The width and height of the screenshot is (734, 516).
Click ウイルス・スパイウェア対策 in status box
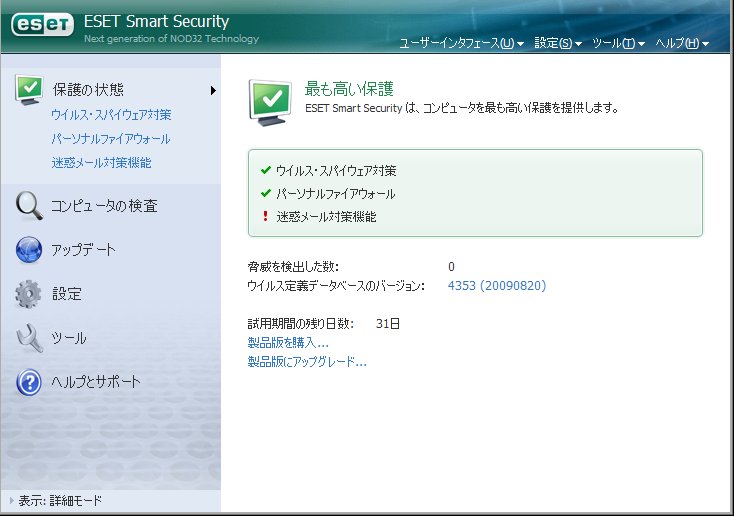point(336,170)
